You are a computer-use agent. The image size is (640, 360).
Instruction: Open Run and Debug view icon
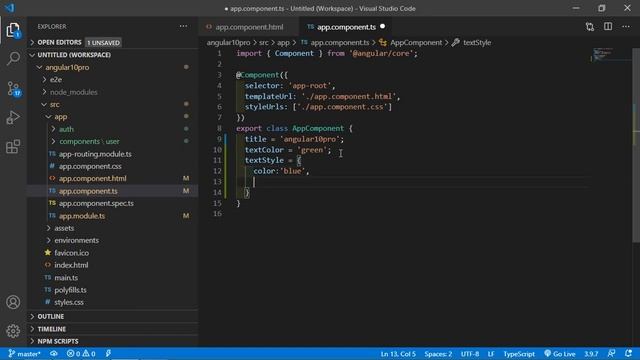(13, 118)
